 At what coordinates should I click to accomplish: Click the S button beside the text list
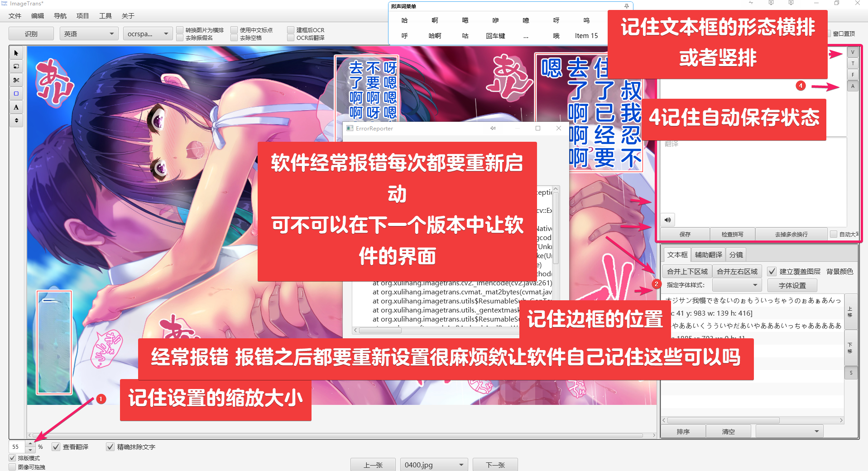pyautogui.click(x=851, y=373)
